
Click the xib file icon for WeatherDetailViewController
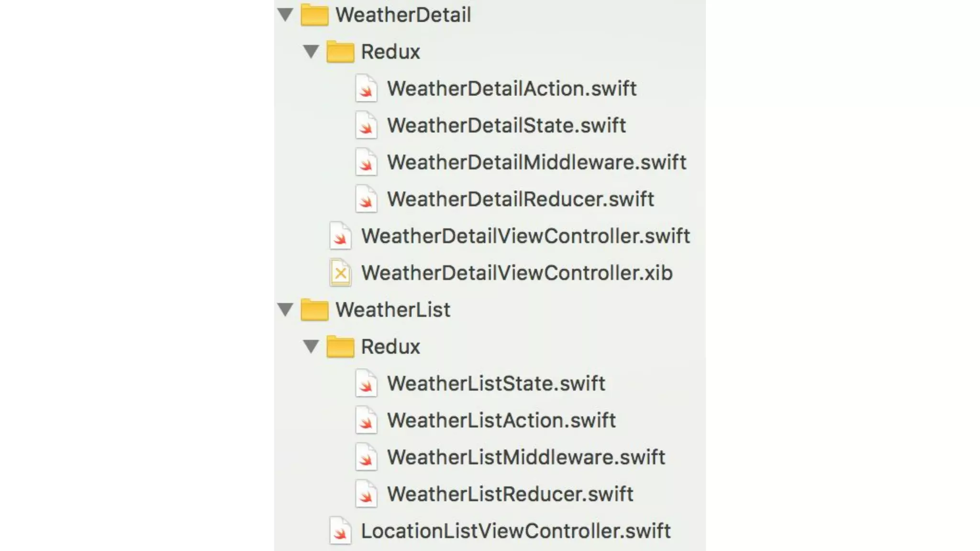pos(340,273)
